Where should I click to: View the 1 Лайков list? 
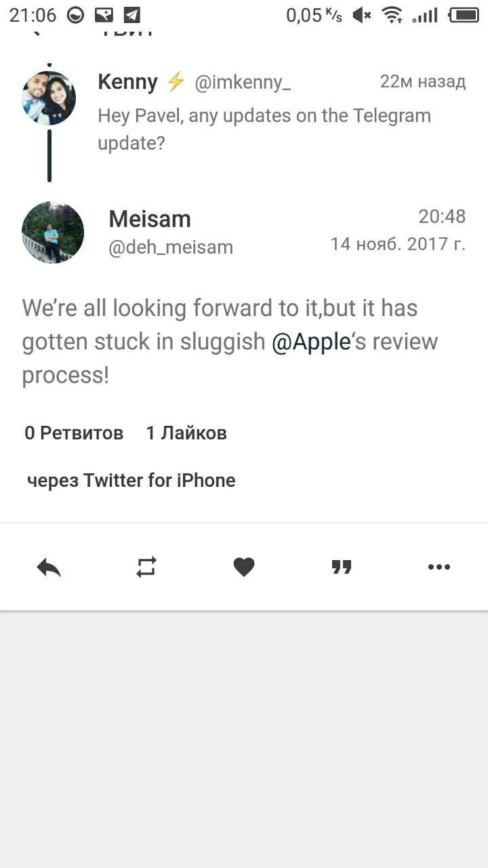click(186, 433)
